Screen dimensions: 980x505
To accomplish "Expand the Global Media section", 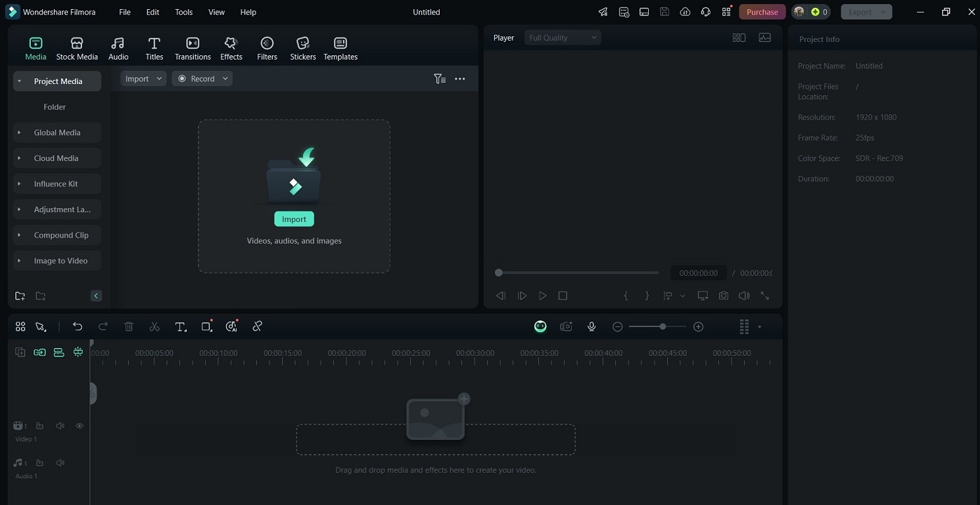I will click(19, 132).
